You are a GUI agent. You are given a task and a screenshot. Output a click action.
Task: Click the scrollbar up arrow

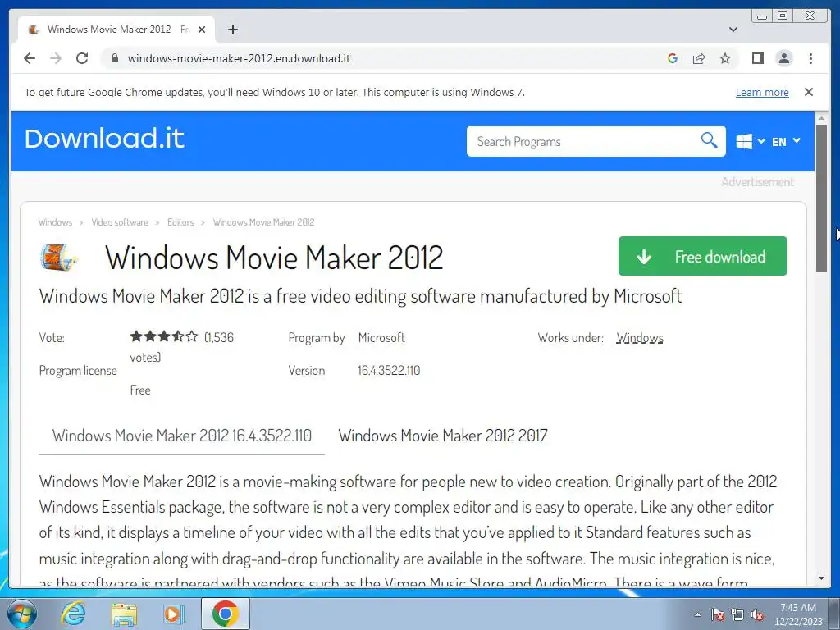tap(821, 118)
